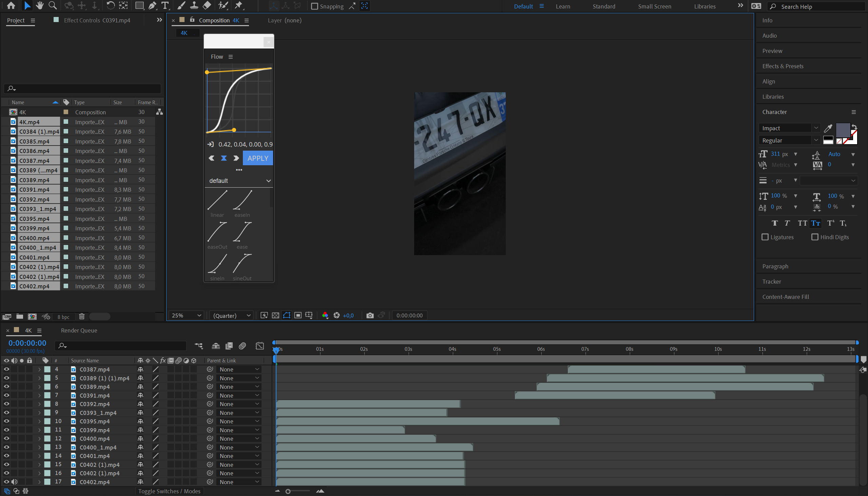Choose the Zoom magnifier tool

click(x=53, y=5)
